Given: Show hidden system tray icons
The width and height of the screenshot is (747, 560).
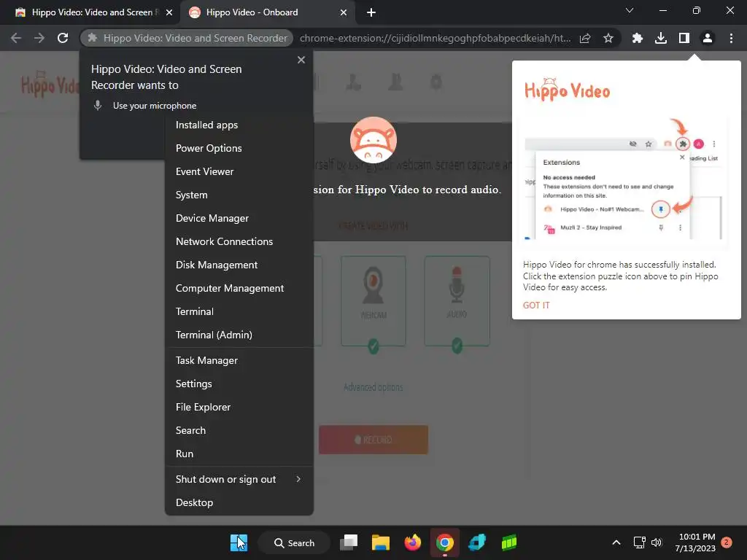Looking at the screenshot, I should [x=616, y=542].
